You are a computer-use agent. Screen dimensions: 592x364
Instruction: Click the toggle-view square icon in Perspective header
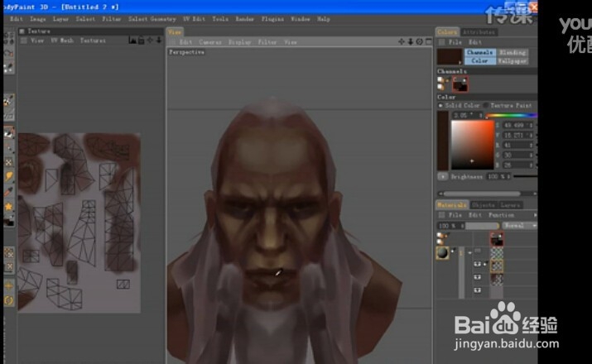[x=429, y=41]
